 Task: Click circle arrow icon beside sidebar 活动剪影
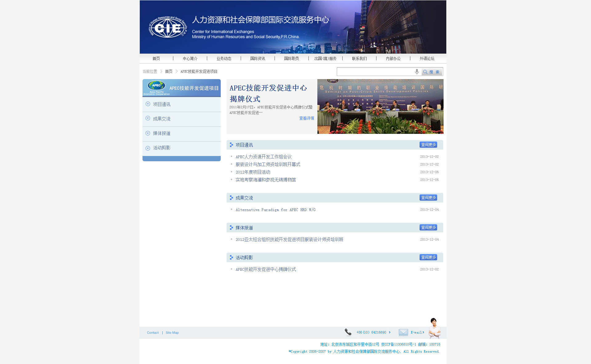point(148,148)
